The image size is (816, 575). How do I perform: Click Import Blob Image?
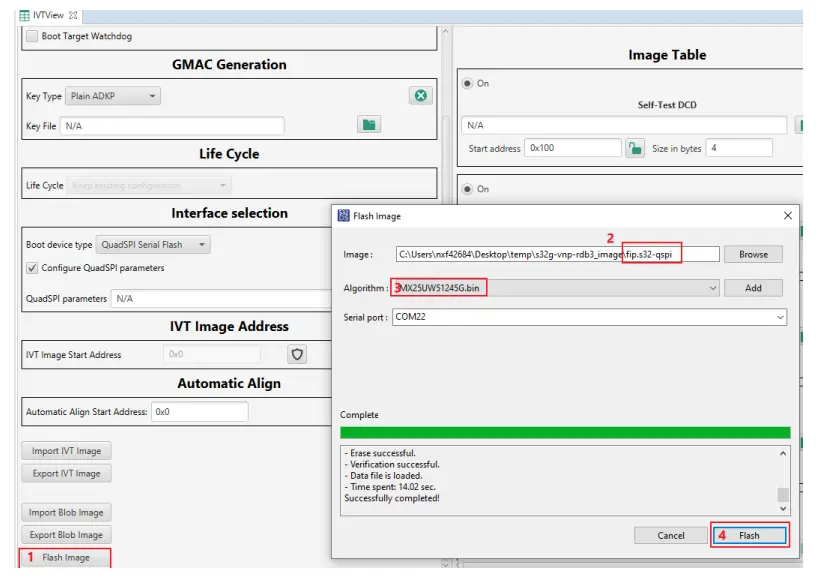pyautogui.click(x=66, y=513)
